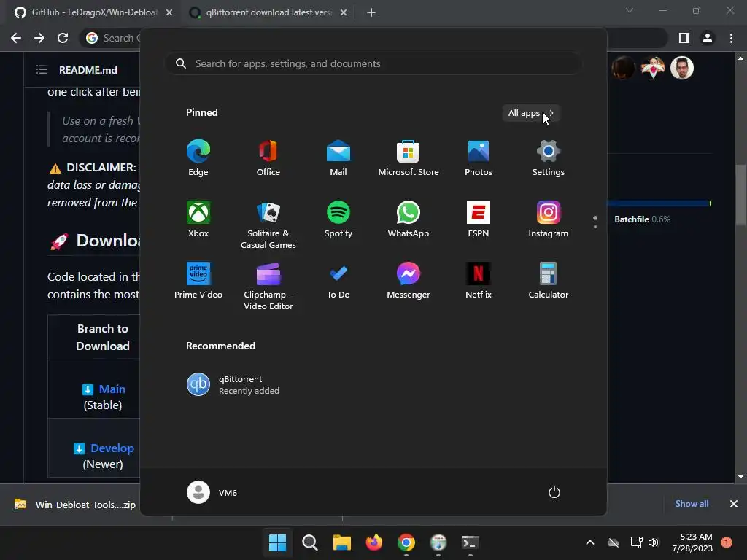
Task: Open the Terminal taskbar icon
Action: click(x=471, y=542)
